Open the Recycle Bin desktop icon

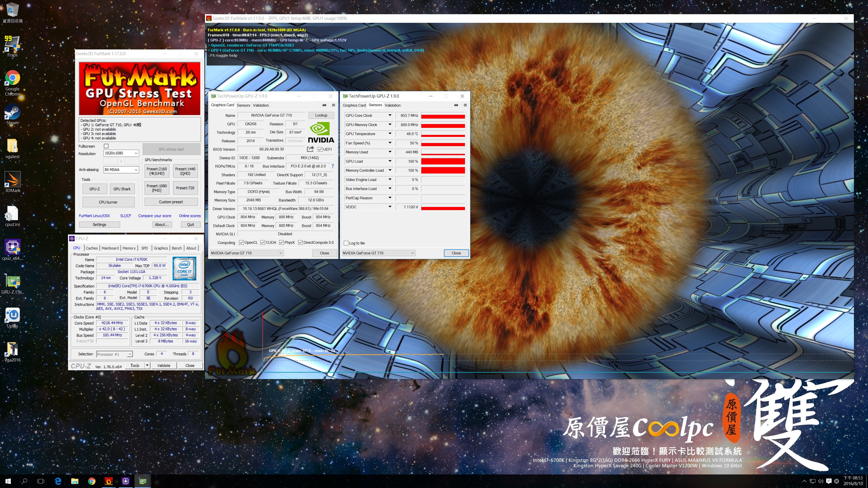(x=12, y=13)
